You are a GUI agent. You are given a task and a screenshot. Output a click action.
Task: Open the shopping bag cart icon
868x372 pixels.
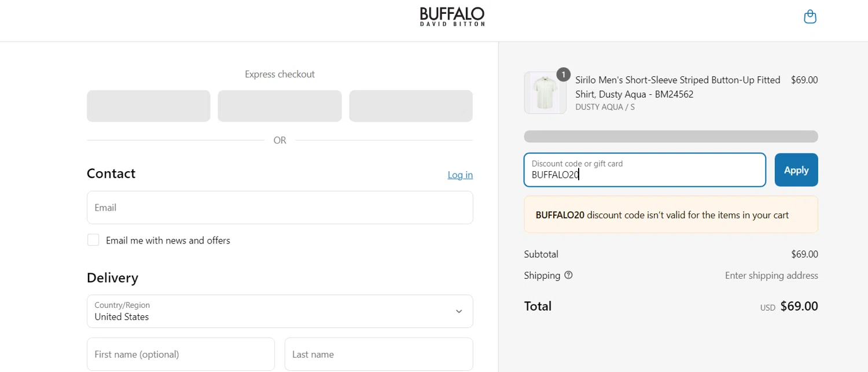pos(810,17)
